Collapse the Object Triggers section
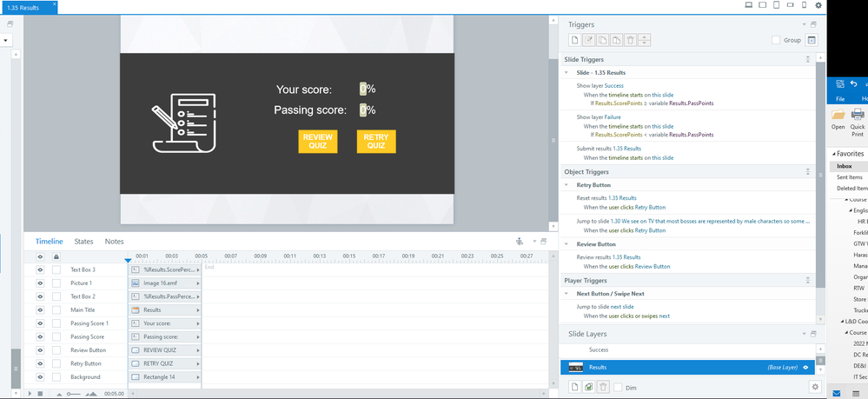This screenshot has height=399, width=868. click(x=808, y=172)
